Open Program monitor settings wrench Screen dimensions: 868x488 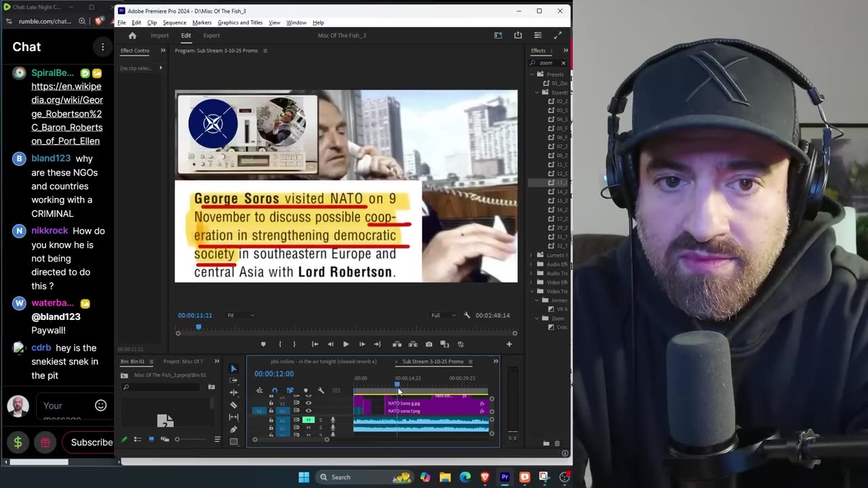[467, 315]
